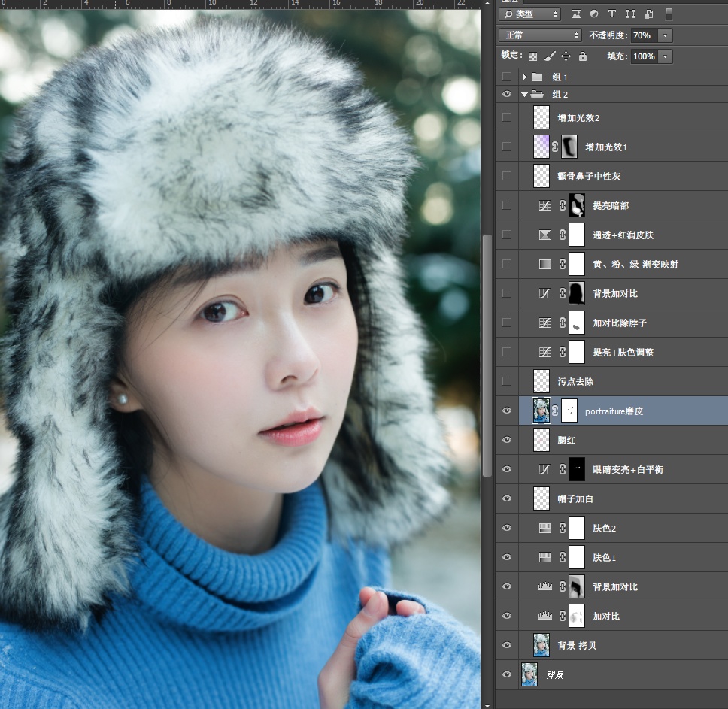
Task: Select the 背景 layer name
Action: pos(555,674)
